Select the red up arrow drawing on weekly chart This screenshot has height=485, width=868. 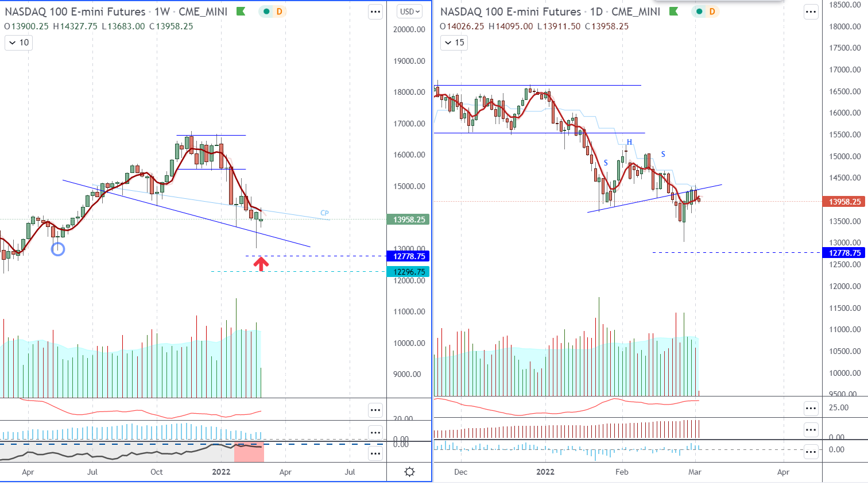261,264
